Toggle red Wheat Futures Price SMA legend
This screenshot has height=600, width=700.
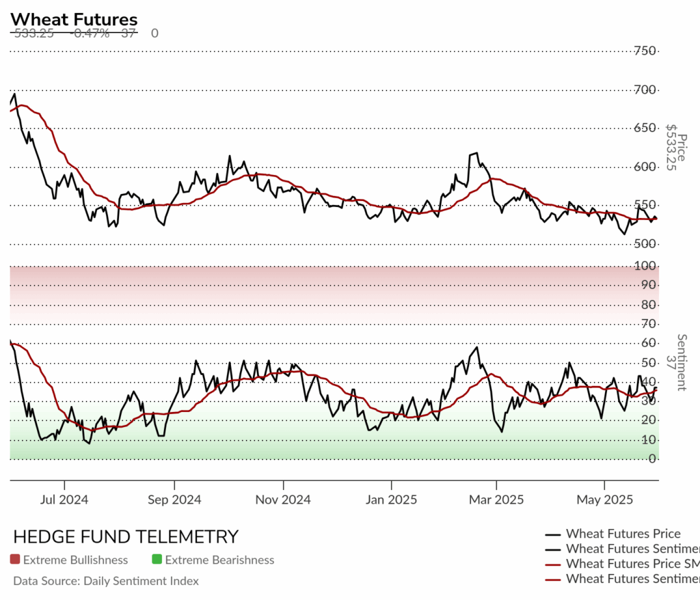622,564
